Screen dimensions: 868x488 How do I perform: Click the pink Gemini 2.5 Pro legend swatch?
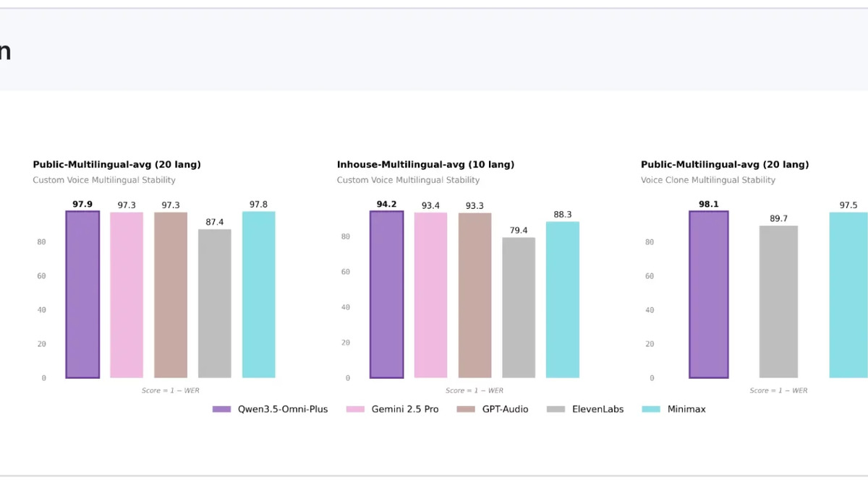click(x=354, y=409)
